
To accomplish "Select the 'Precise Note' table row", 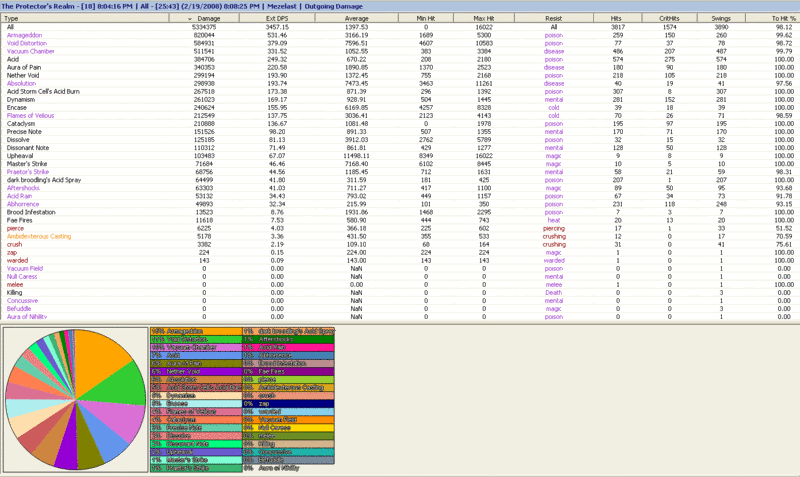I will click(400, 132).
